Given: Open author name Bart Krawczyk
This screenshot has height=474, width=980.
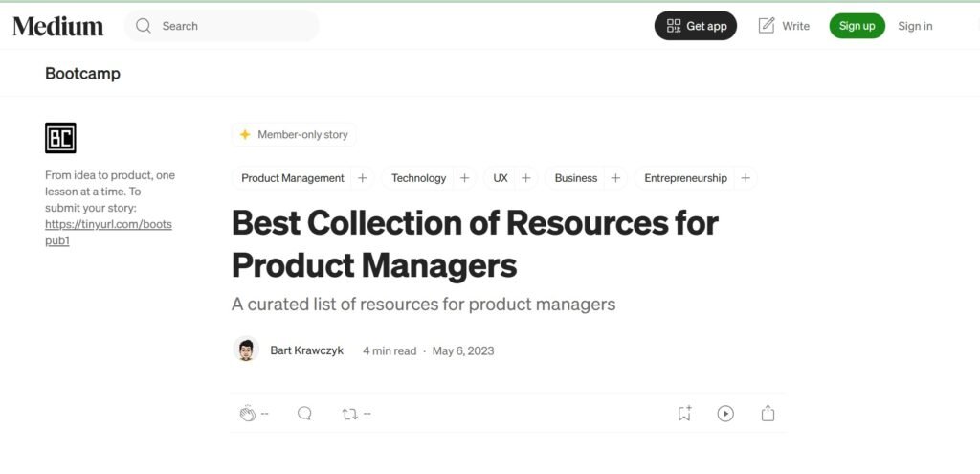Looking at the screenshot, I should (306, 350).
